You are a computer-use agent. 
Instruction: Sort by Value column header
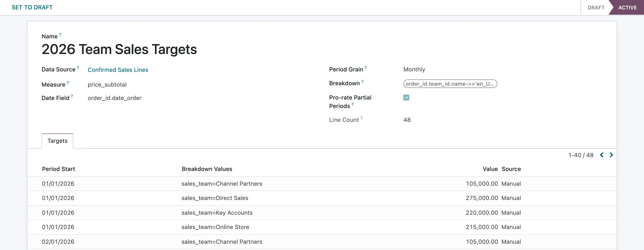coord(490,169)
